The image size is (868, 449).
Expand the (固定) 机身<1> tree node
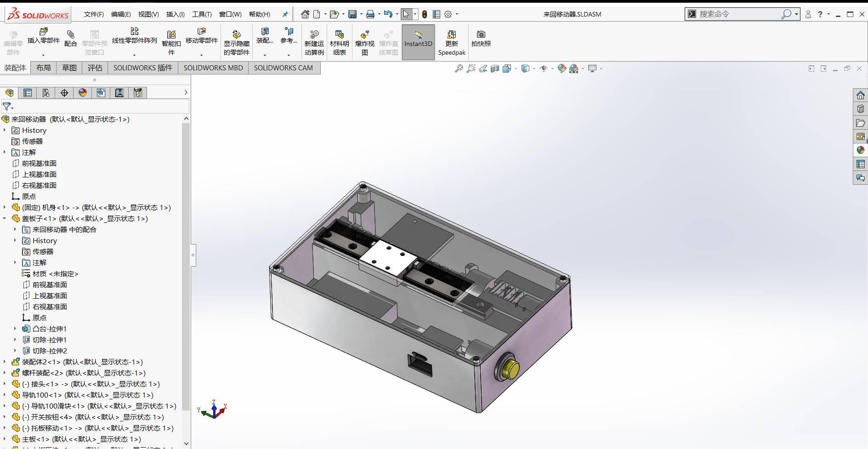(x=5, y=207)
